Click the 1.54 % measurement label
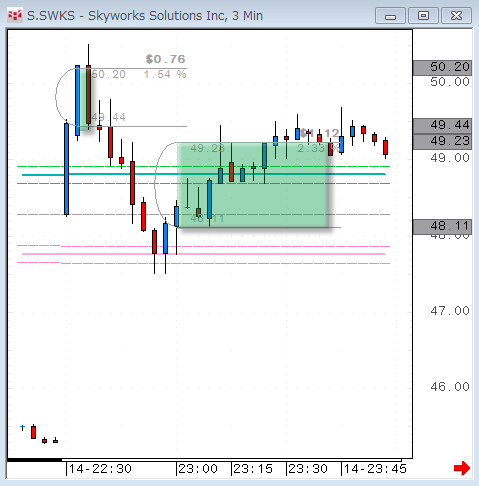Viewport: 479px width, 486px height. tap(165, 74)
